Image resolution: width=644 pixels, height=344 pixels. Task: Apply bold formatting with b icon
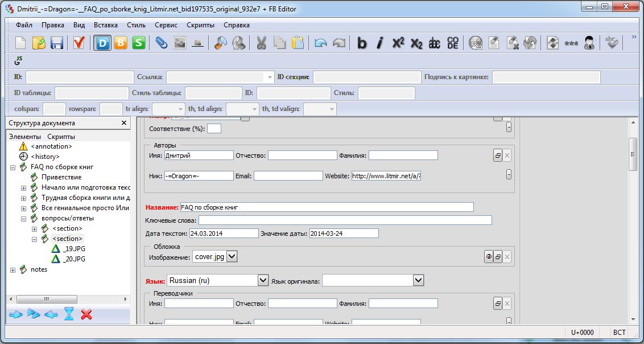(362, 43)
